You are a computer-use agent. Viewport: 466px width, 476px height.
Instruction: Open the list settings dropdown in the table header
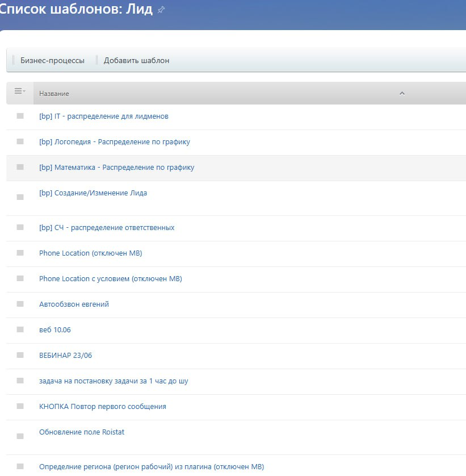click(x=20, y=91)
